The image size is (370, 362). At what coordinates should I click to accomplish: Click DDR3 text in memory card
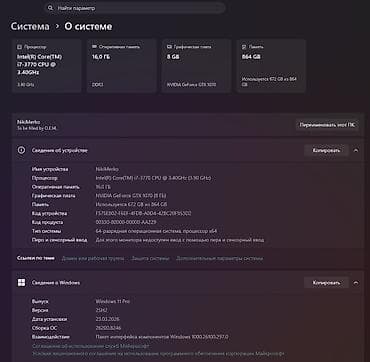[x=98, y=85]
